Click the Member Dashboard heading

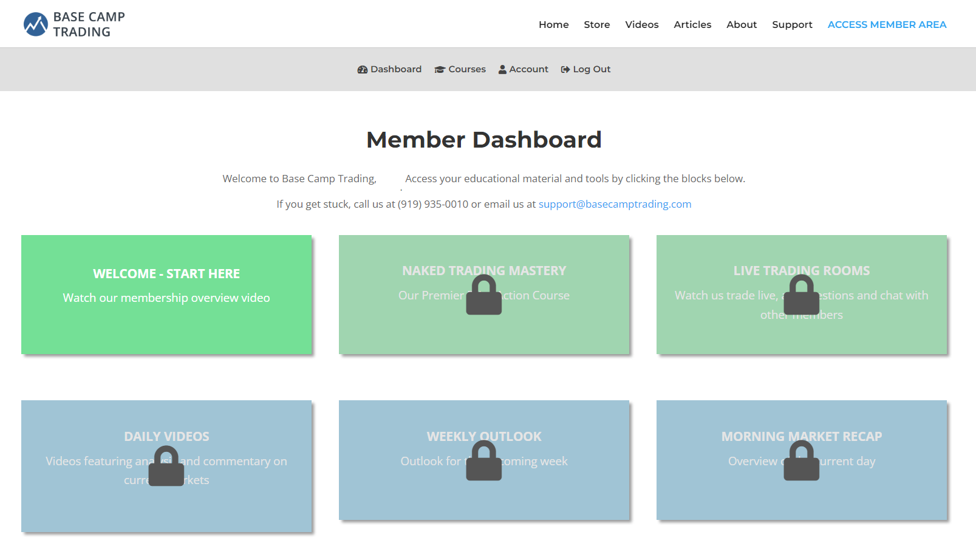(x=484, y=140)
